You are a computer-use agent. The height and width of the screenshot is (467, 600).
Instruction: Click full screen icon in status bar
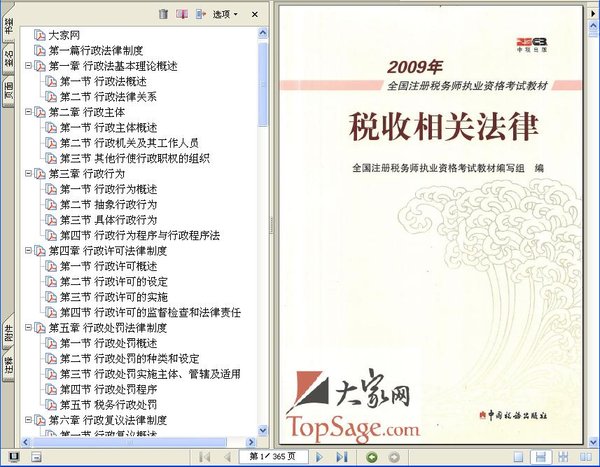14,457
